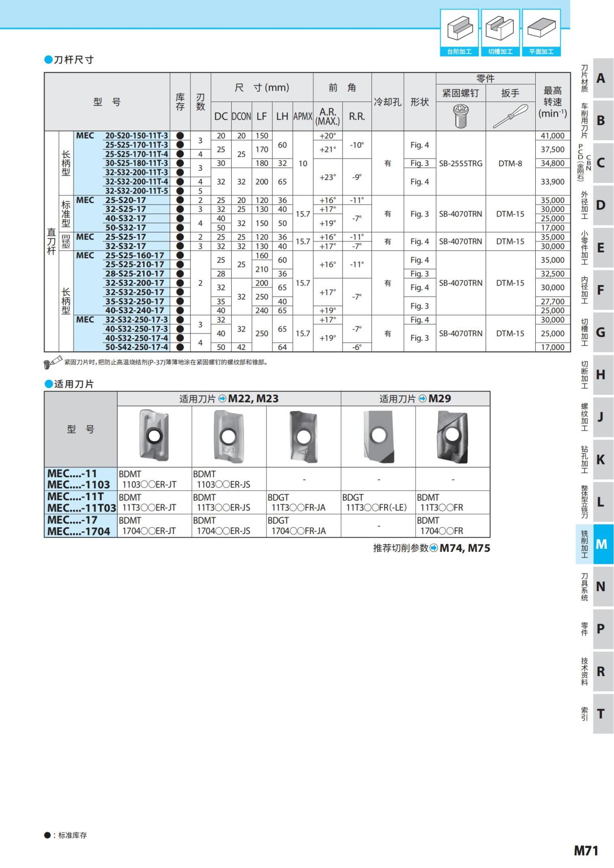614x868 pixels.
Task: Select the BDGT FR-JA insert image
Action: pos(303,436)
